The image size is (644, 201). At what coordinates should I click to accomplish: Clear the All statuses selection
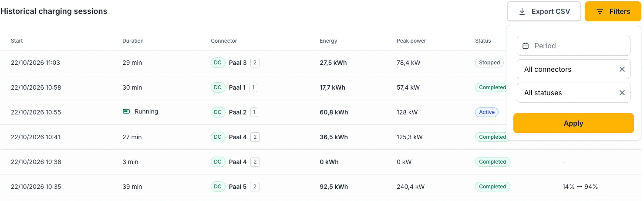pyautogui.click(x=622, y=93)
